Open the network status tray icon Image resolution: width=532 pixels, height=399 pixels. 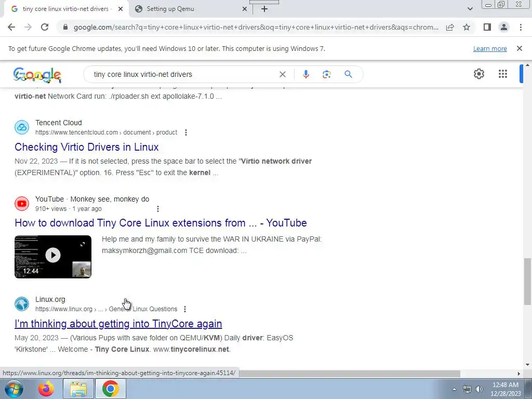(x=467, y=389)
